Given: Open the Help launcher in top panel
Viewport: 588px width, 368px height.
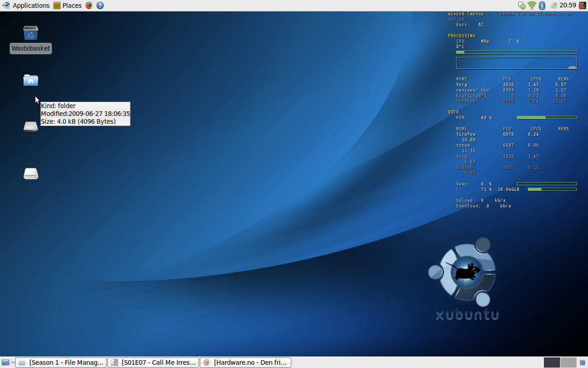Looking at the screenshot, I should click(x=100, y=6).
